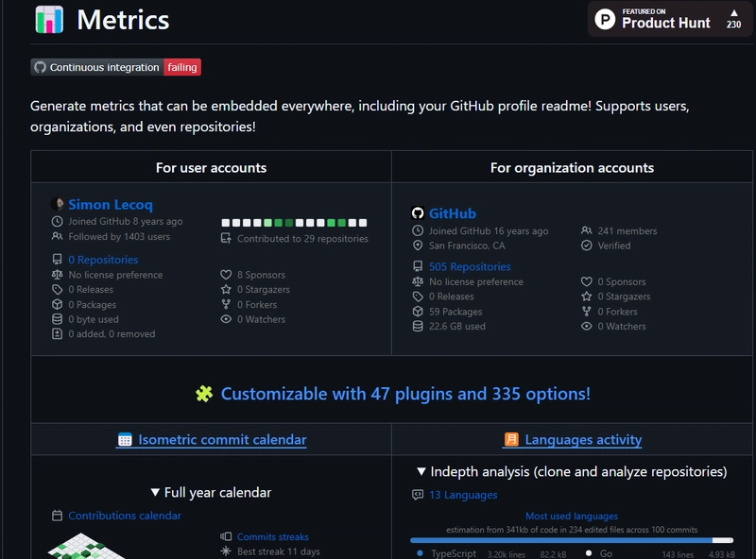Click repository icon beside 505 Repositories
The image size is (756, 559).
point(418,266)
